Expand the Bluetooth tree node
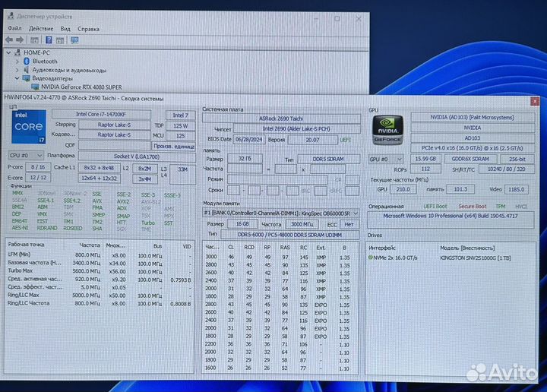Viewport: 547px width, 392px height. click(17, 61)
